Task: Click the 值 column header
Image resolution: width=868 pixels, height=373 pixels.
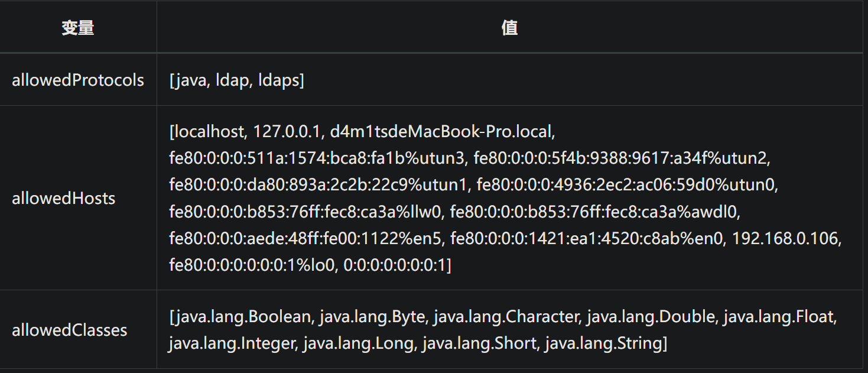Action: coord(509,27)
